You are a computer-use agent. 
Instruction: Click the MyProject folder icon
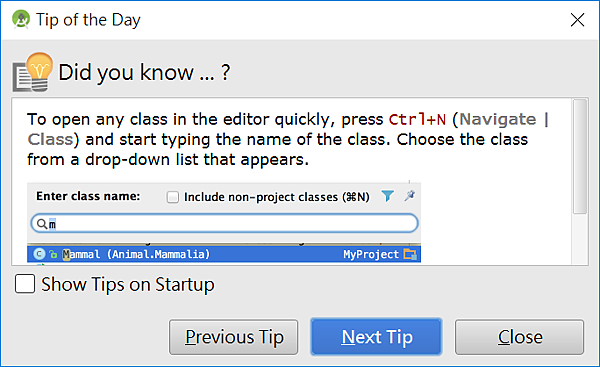tap(410, 254)
